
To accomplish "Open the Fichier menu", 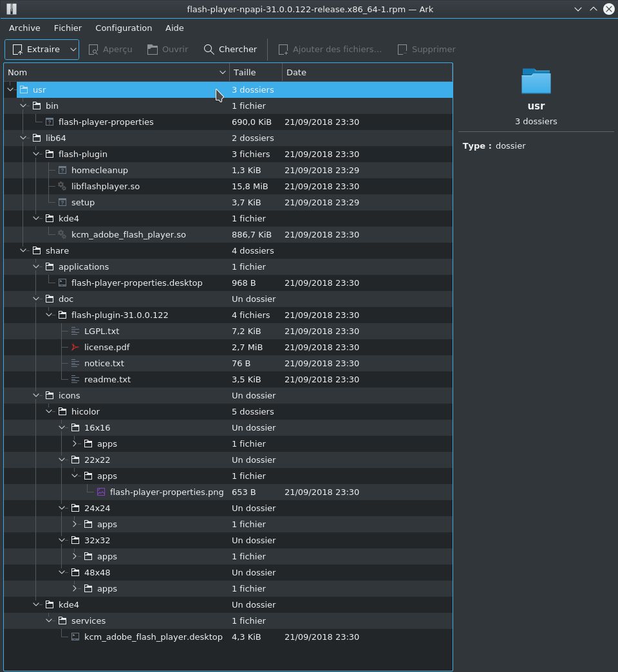I will (68, 28).
